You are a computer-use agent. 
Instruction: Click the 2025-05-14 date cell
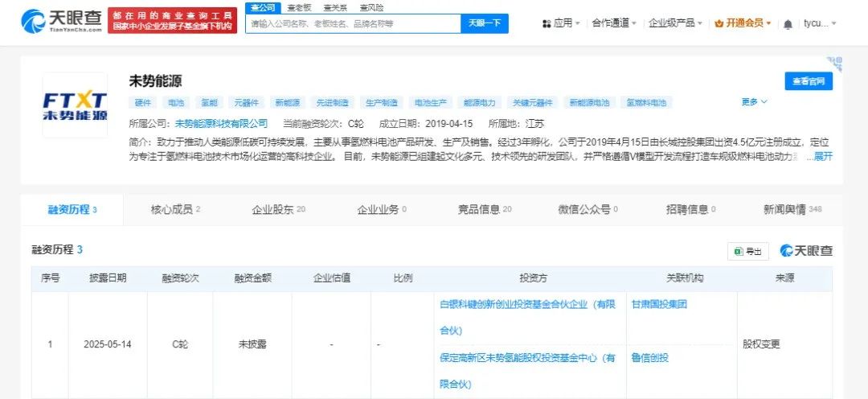[x=108, y=344]
